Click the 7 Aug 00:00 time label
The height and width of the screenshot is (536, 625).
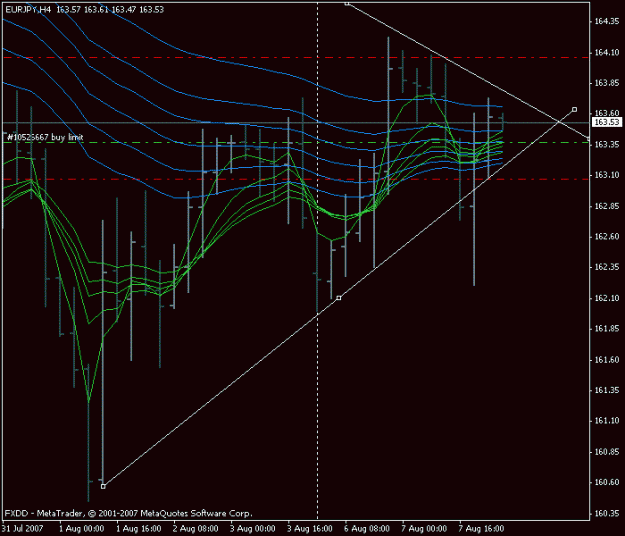coord(424,529)
